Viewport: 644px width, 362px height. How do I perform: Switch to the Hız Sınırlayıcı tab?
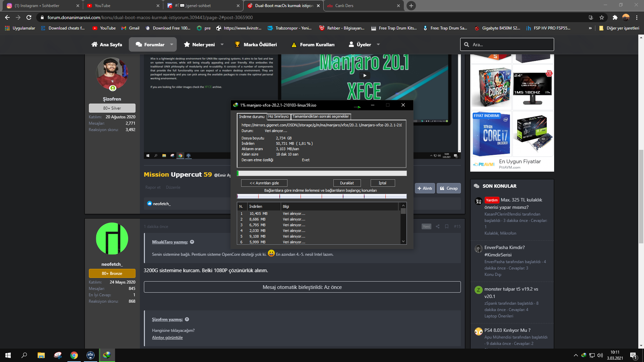pos(278,116)
